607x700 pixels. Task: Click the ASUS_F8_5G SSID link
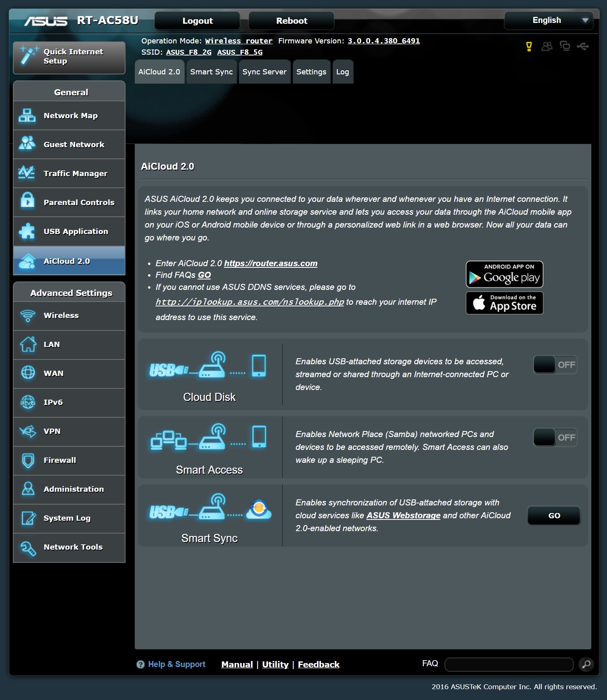coord(240,52)
